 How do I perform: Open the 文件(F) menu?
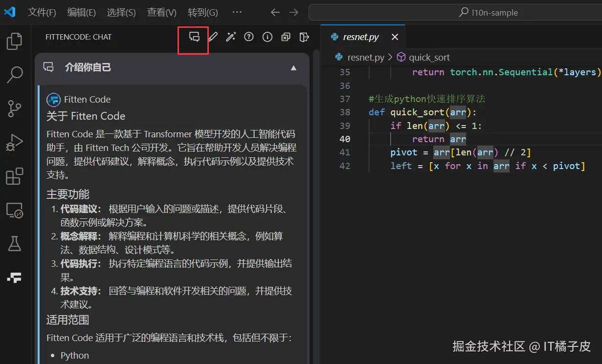click(42, 12)
